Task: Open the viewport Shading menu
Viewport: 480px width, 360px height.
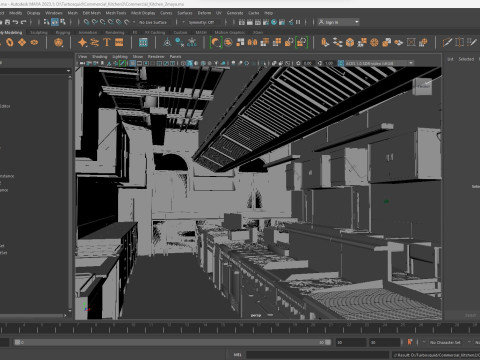Action: coord(99,56)
